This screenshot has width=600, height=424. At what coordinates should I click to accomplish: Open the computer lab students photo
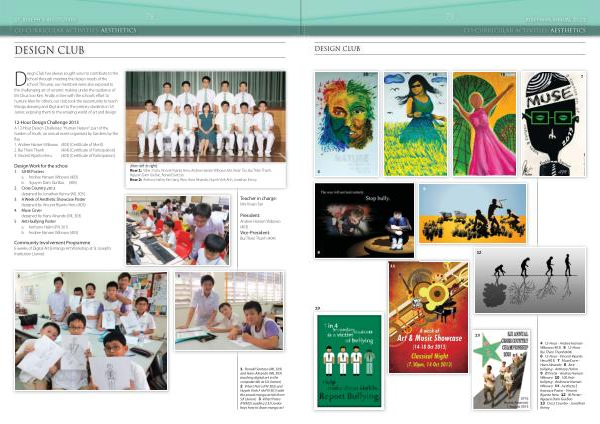pos(178,230)
